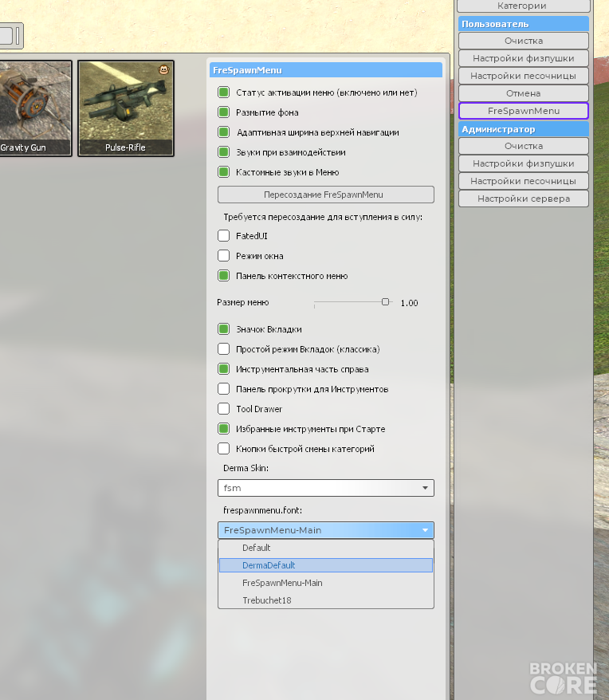Collapse the FreSpawnMenu-Main font dropdown

325,530
